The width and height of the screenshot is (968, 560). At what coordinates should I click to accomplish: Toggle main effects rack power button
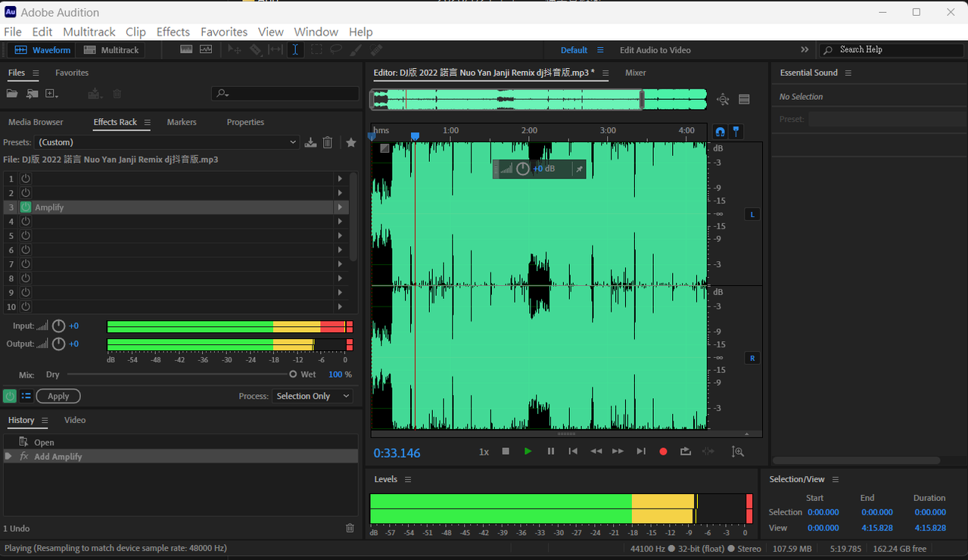coord(10,396)
